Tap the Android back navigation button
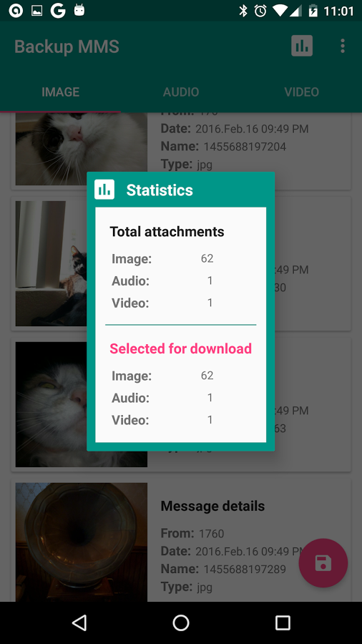 pyautogui.click(x=79, y=623)
